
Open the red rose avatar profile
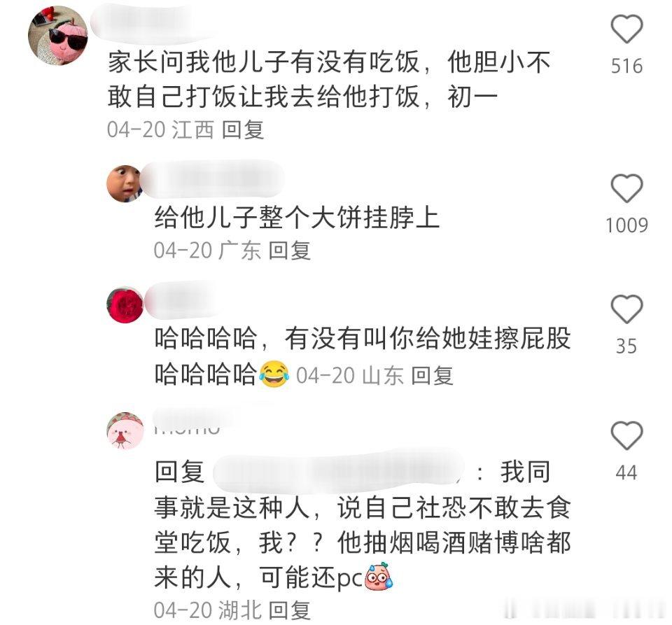[125, 305]
